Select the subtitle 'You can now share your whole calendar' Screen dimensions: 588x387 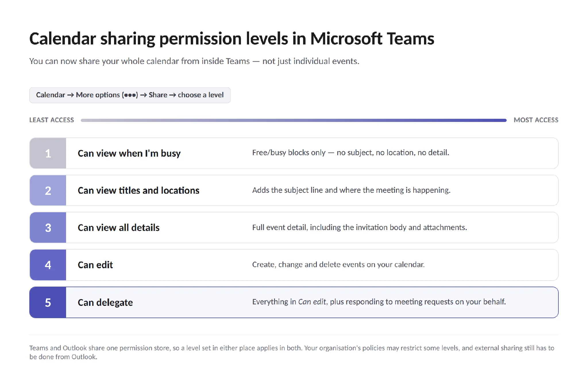tap(194, 61)
